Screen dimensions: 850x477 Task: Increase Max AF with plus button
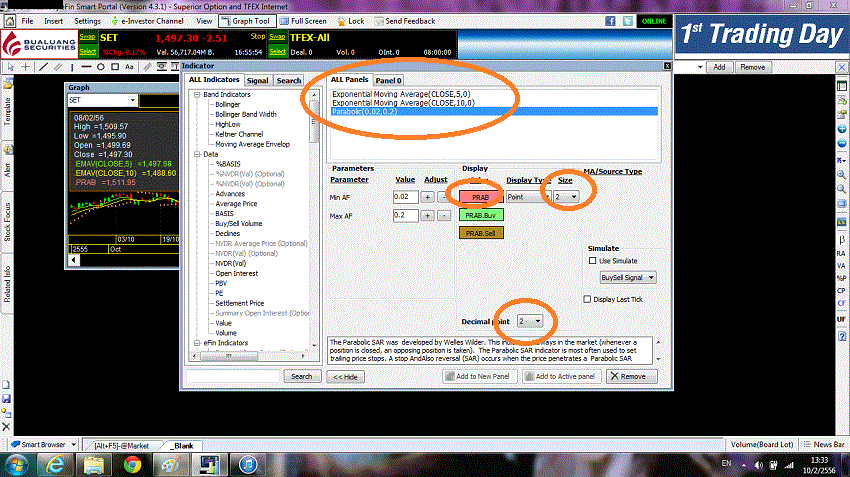click(427, 216)
